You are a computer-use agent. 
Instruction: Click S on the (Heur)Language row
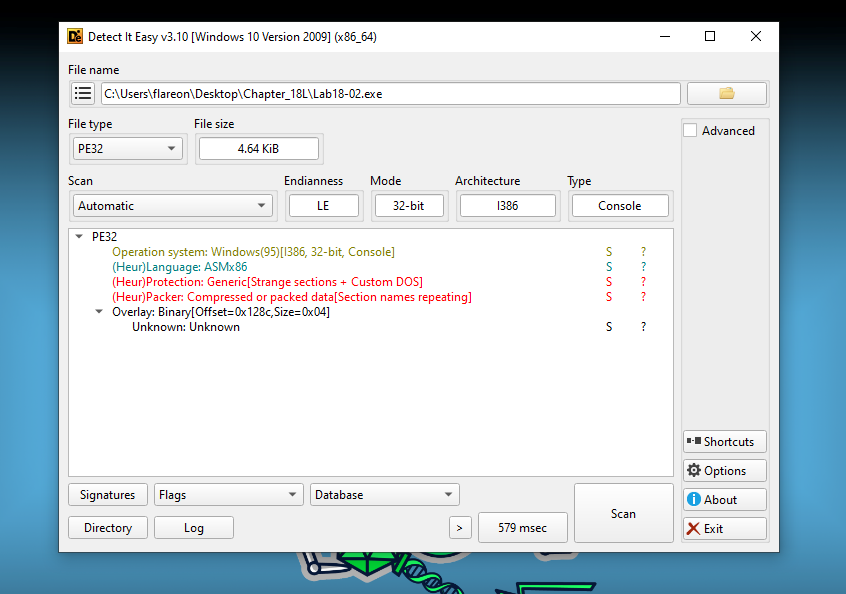coord(609,267)
